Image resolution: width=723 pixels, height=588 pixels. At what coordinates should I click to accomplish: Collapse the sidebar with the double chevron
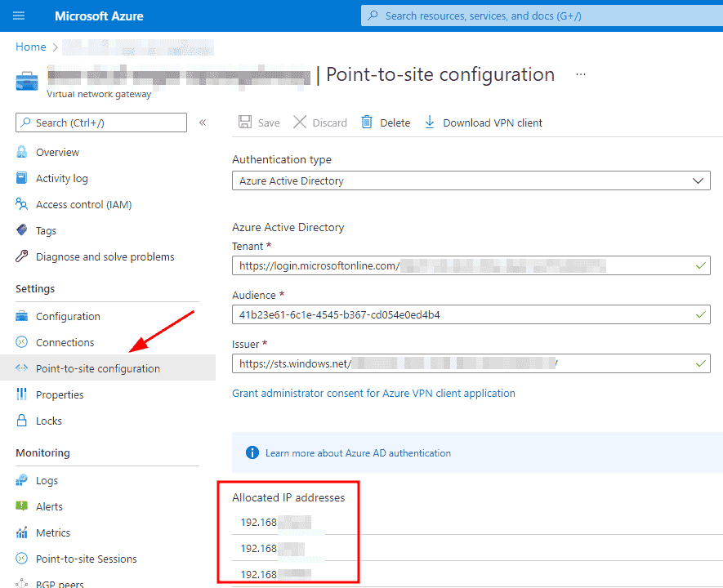(x=203, y=122)
